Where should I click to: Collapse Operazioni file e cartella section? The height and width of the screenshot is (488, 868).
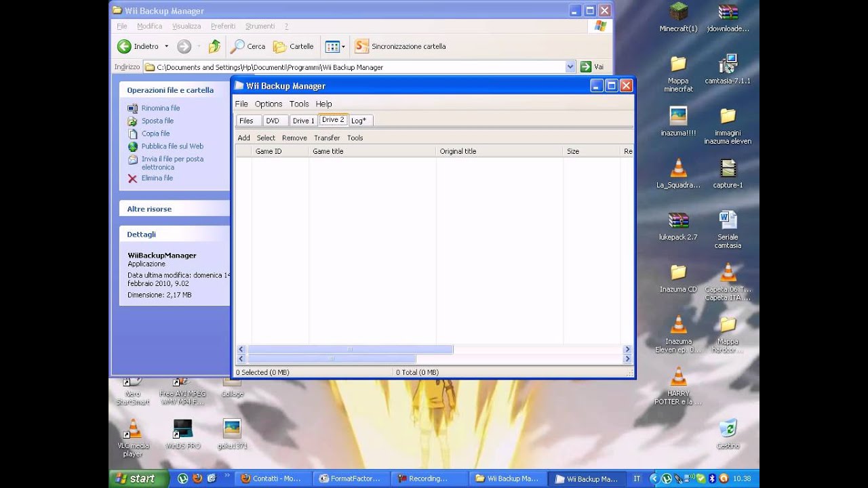click(x=174, y=89)
